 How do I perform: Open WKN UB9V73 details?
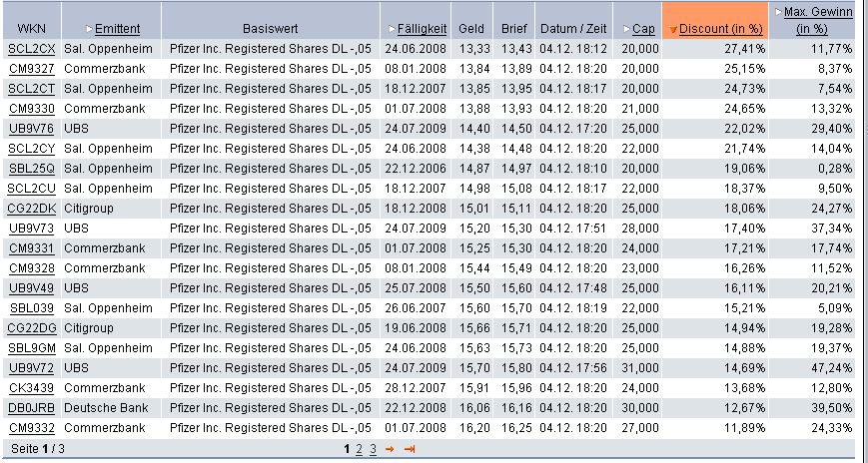[32, 228]
